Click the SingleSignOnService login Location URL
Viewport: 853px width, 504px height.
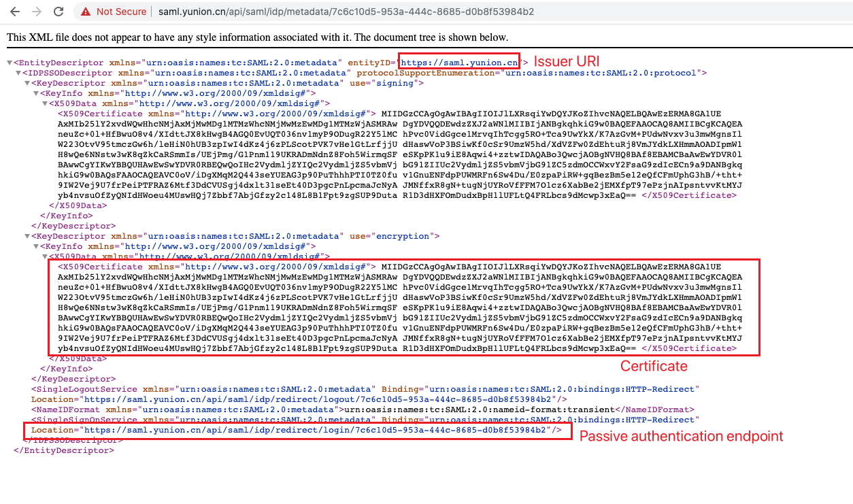tap(316, 430)
